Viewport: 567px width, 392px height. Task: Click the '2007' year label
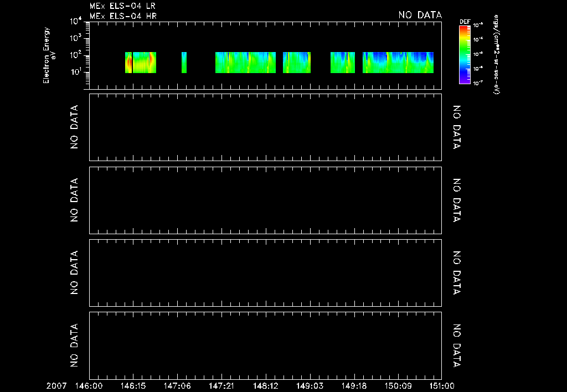click(56, 386)
